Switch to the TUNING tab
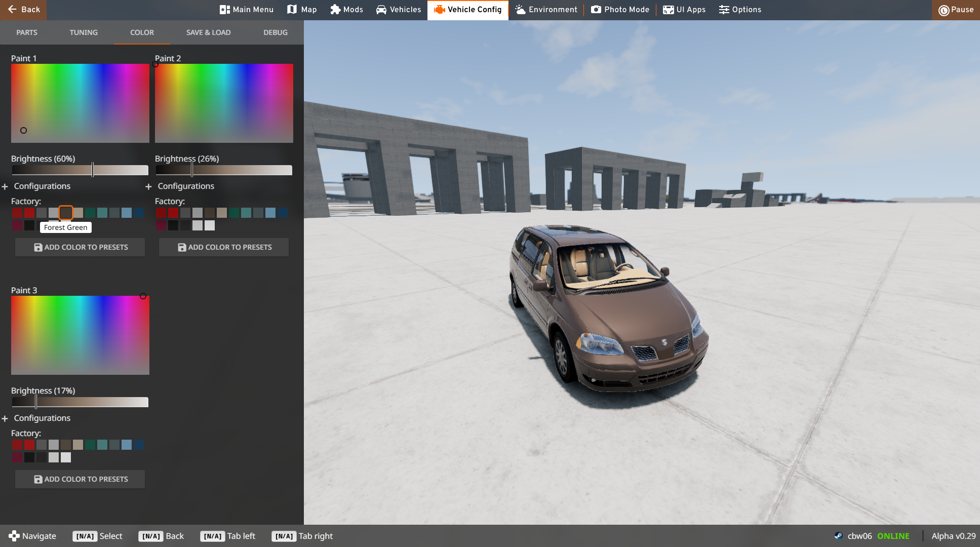This screenshot has width=980, height=547. click(x=84, y=32)
